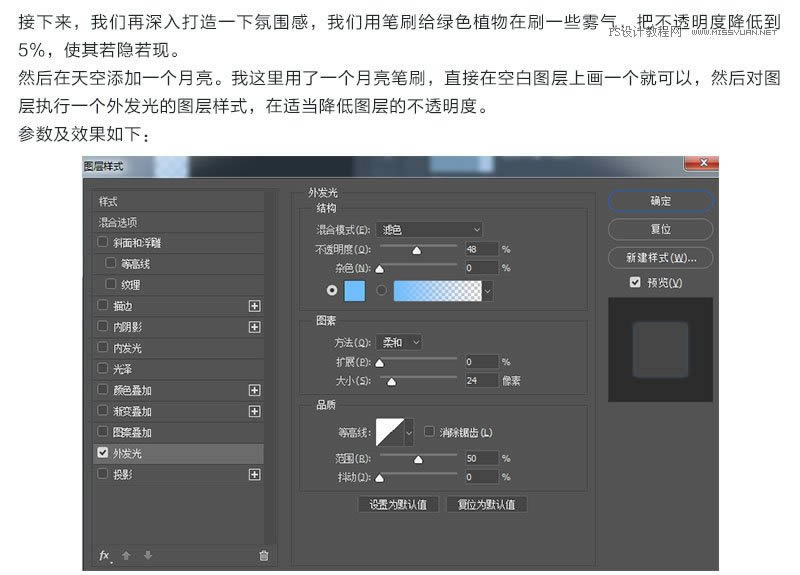
Task: Click the move effect up arrow
Action: click(126, 555)
